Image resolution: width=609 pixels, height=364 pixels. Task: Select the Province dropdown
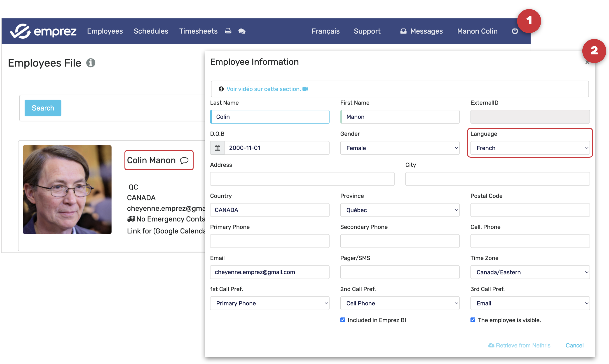click(x=400, y=210)
